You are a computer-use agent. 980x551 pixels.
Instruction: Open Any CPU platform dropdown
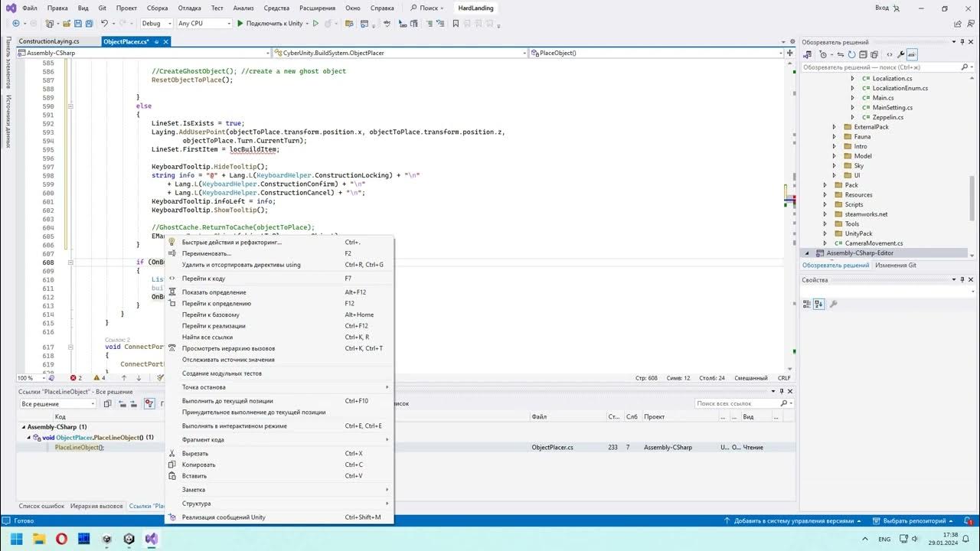(204, 23)
